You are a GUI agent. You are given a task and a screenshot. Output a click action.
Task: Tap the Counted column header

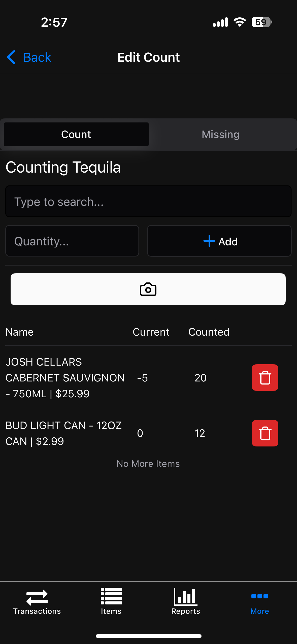click(x=209, y=332)
